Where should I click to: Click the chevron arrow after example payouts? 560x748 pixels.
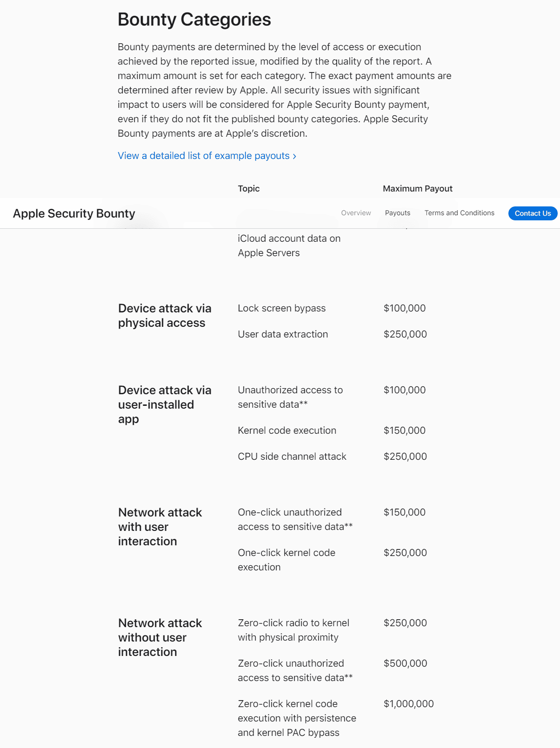point(294,156)
